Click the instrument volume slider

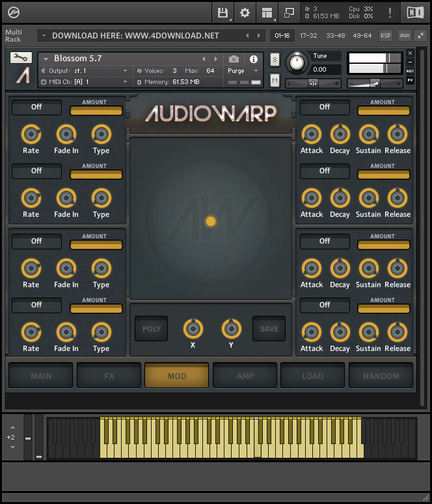point(375,83)
